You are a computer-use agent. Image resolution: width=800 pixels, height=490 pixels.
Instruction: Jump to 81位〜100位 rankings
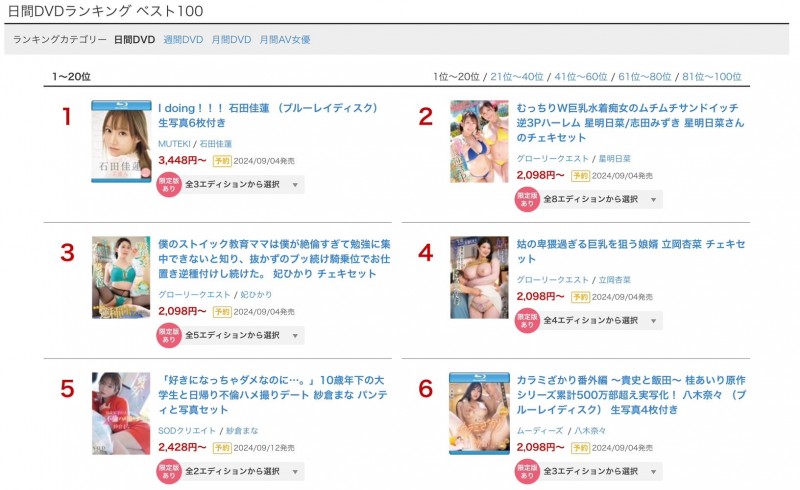(x=712, y=77)
